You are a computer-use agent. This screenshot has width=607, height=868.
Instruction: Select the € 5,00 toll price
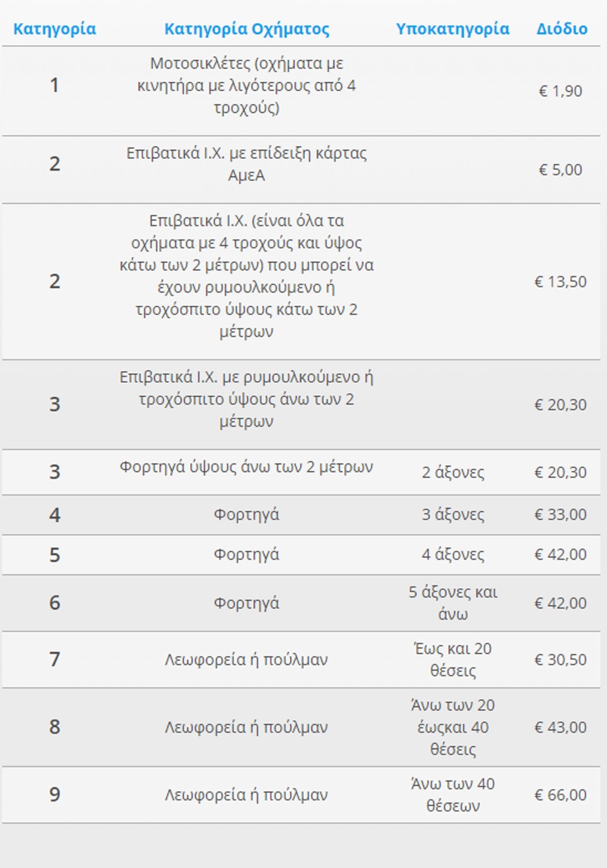click(561, 169)
